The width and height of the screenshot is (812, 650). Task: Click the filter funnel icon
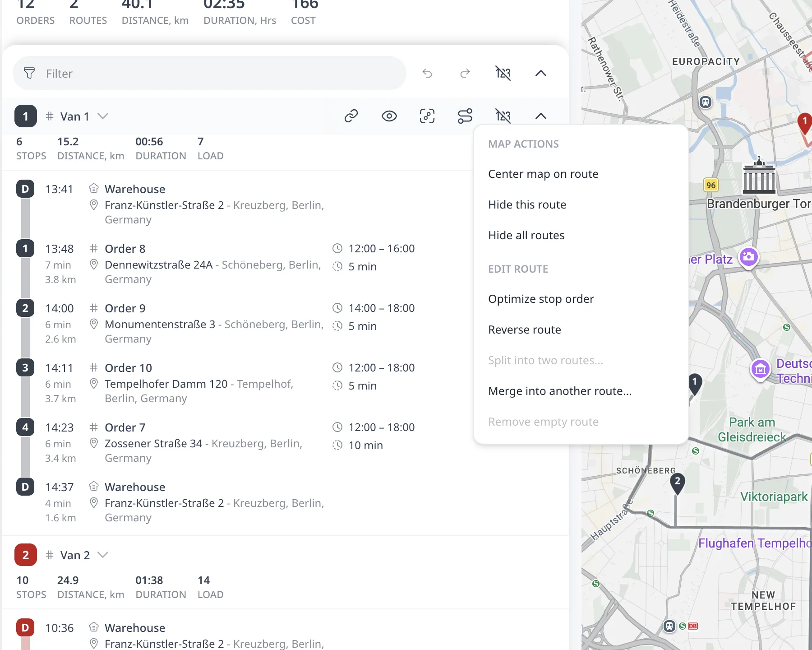[29, 73]
